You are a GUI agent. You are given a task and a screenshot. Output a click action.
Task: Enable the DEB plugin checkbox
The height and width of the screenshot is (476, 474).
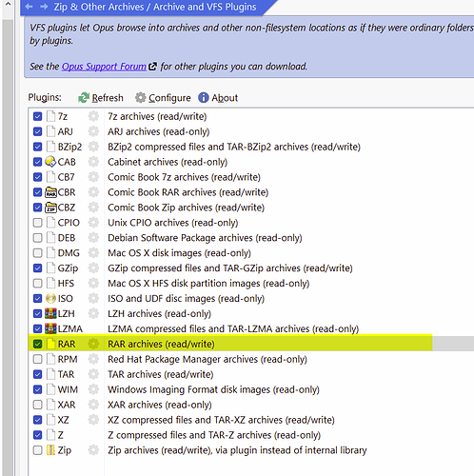37,238
